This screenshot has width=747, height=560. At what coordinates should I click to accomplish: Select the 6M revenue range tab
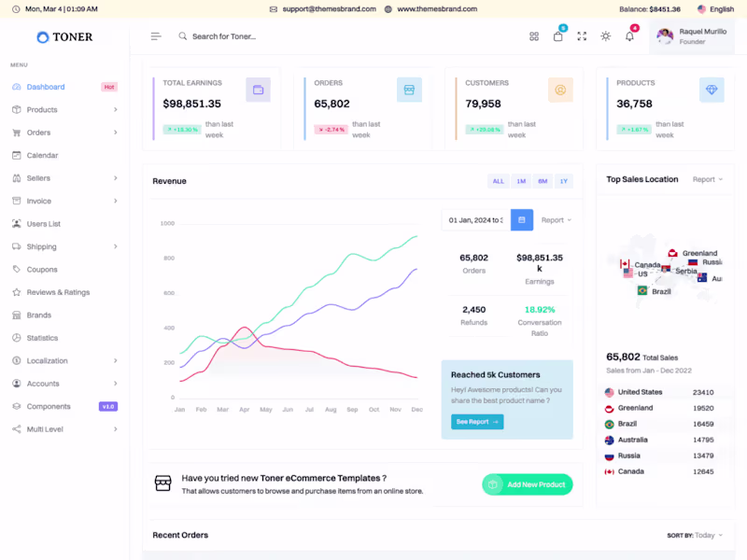(x=543, y=181)
